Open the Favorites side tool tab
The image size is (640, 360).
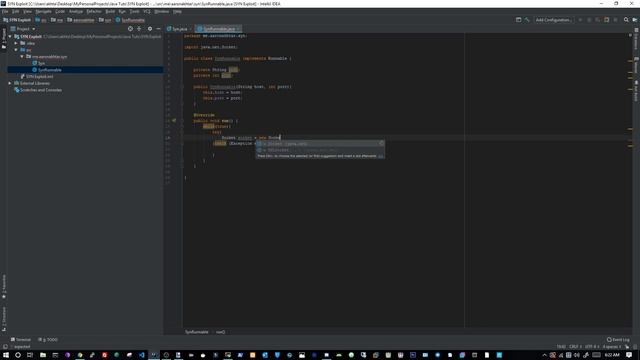(x=4, y=287)
